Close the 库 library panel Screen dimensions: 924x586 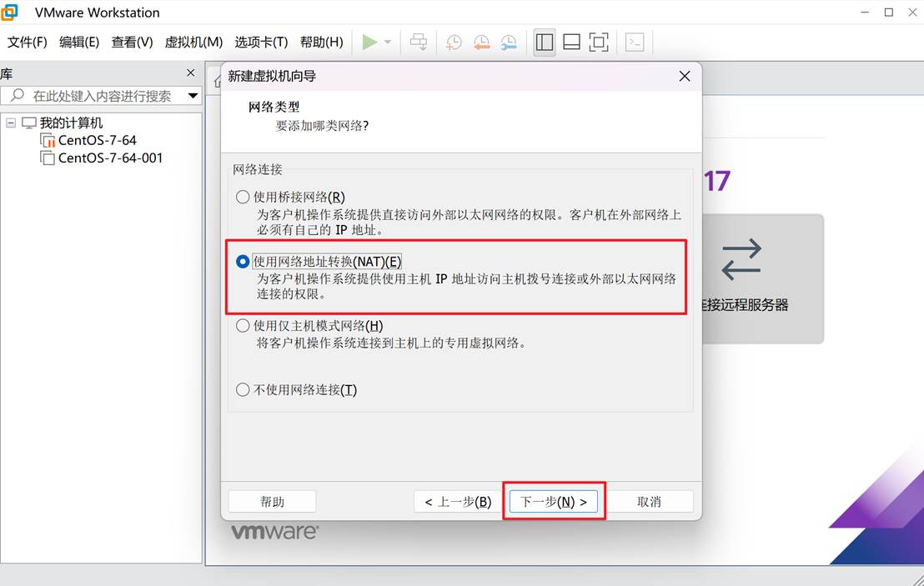point(190,73)
